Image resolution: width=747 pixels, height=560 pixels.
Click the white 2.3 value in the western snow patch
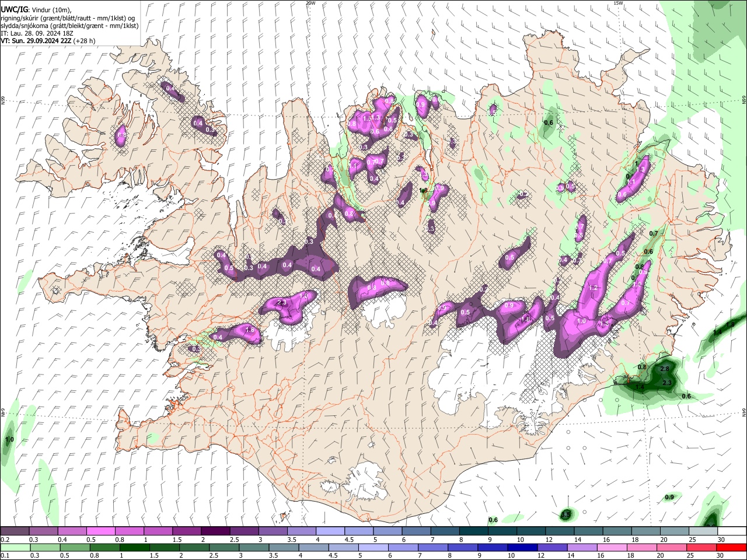click(x=281, y=303)
